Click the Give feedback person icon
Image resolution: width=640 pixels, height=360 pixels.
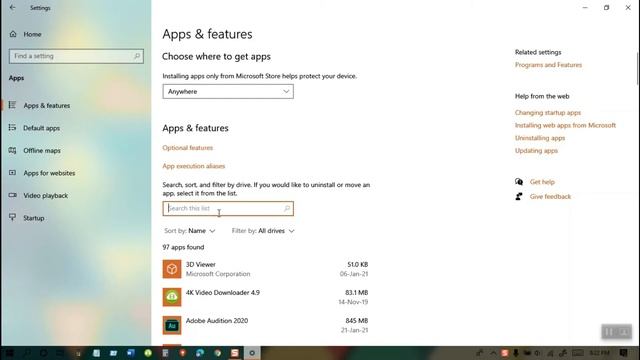click(519, 197)
